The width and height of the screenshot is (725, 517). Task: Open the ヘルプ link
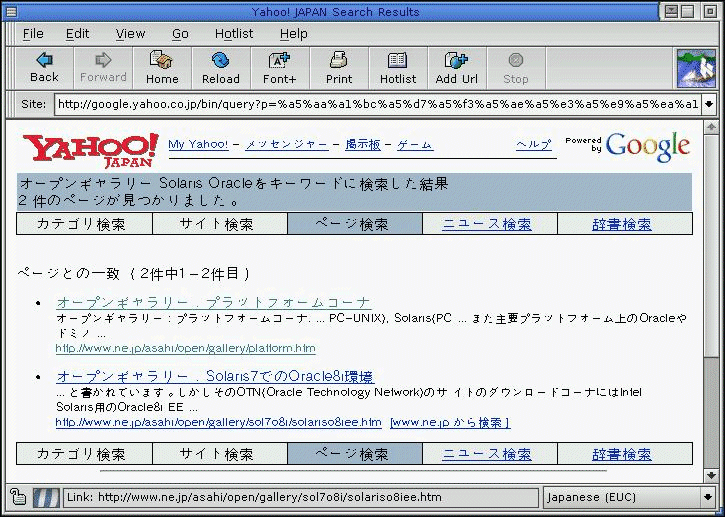point(534,145)
